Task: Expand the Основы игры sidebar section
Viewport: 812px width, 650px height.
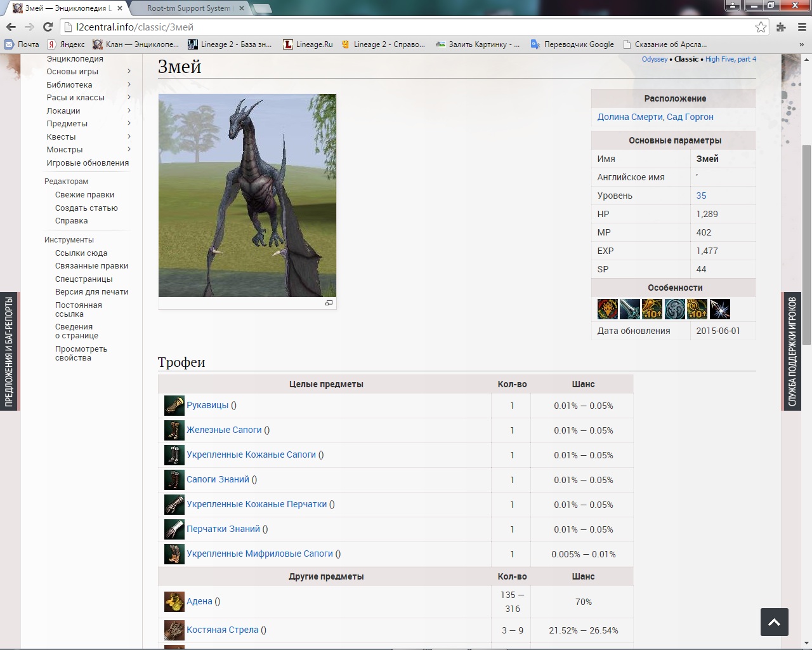Action: click(x=129, y=72)
